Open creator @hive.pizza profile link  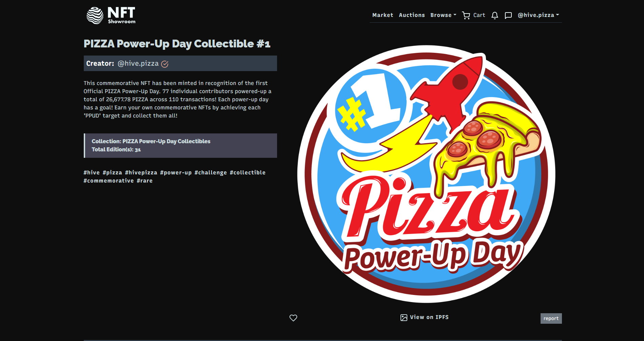pos(138,63)
